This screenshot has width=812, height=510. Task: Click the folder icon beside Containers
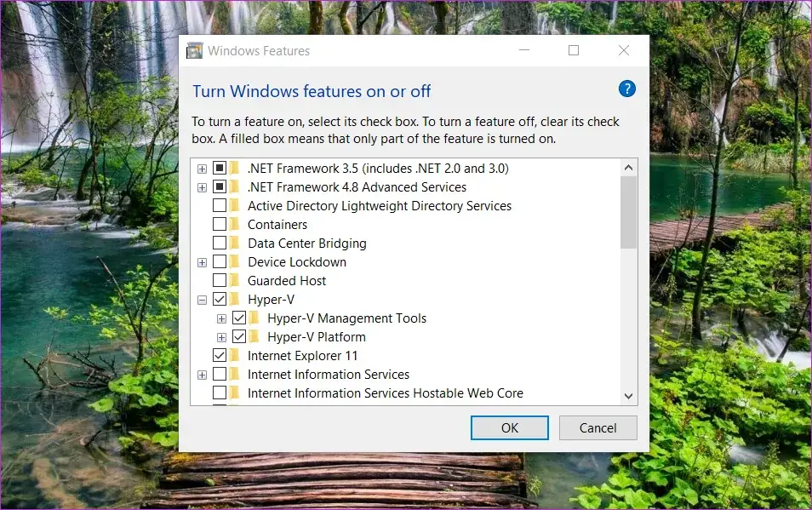pos(235,225)
